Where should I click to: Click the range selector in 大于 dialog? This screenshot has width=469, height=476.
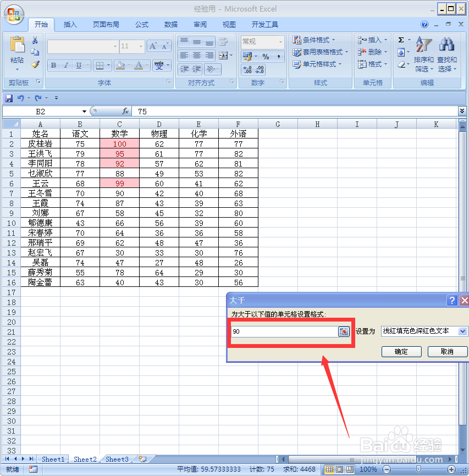[x=344, y=331]
